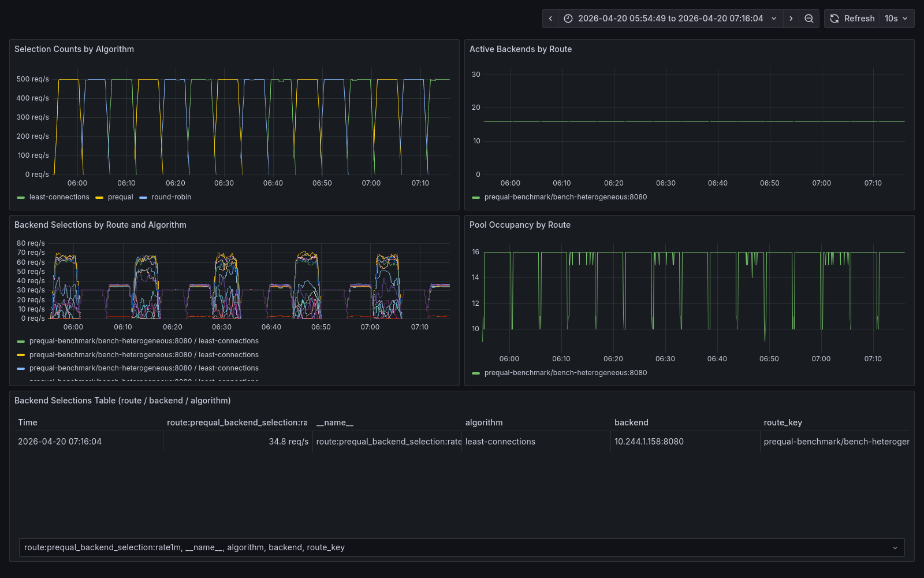Image resolution: width=924 pixels, height=578 pixels.
Task: Click the displayed 2026-04-20 time range text
Action: (x=670, y=18)
